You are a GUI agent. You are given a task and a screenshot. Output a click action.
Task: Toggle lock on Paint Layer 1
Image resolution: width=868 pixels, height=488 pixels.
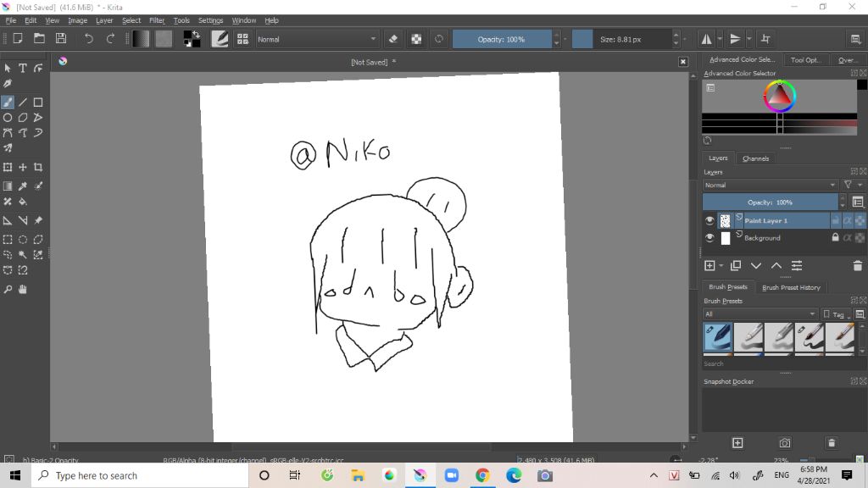835,220
